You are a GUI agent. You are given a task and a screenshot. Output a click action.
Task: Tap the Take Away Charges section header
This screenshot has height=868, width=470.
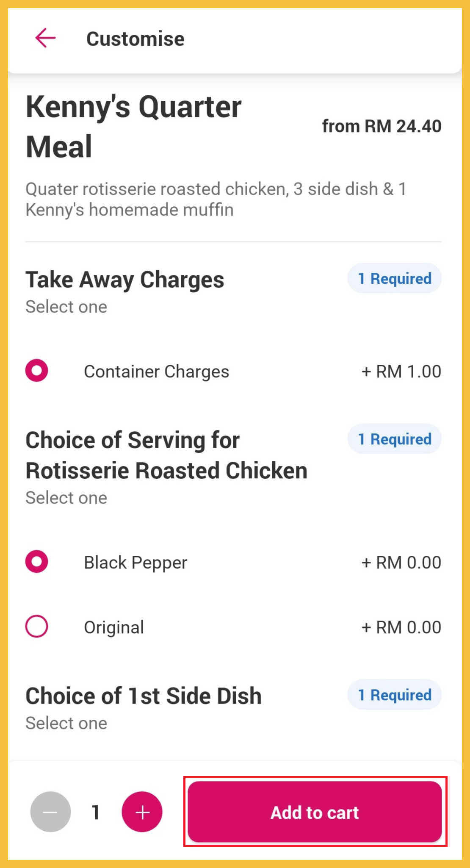click(x=125, y=280)
